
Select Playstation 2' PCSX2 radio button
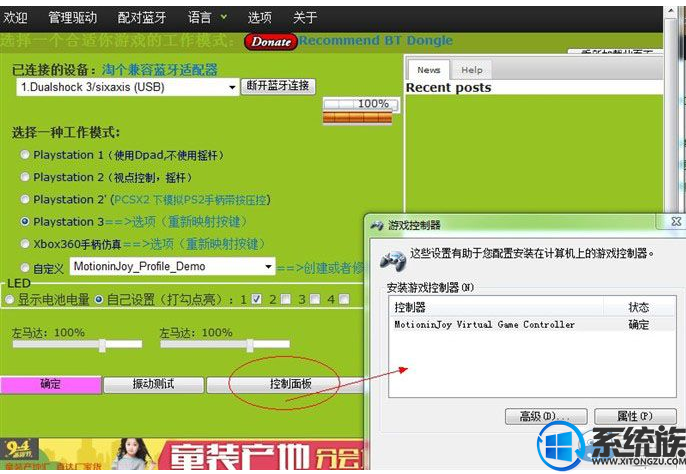(25, 199)
